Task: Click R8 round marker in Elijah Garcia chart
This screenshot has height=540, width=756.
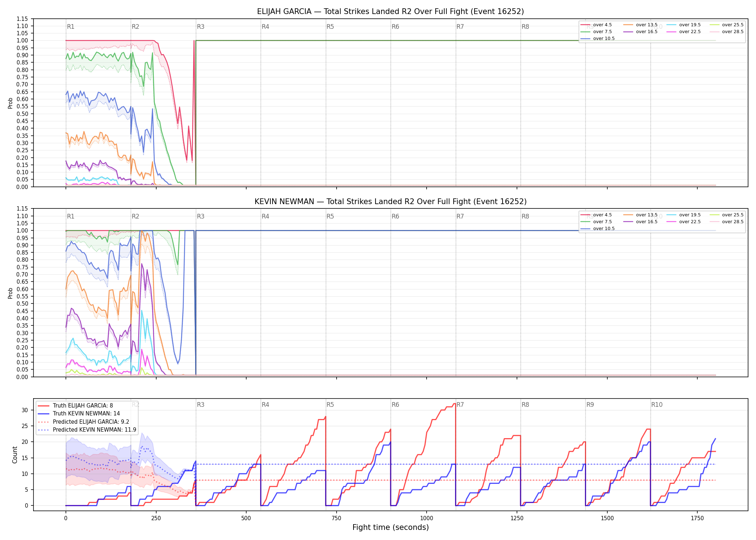Action: [x=525, y=27]
